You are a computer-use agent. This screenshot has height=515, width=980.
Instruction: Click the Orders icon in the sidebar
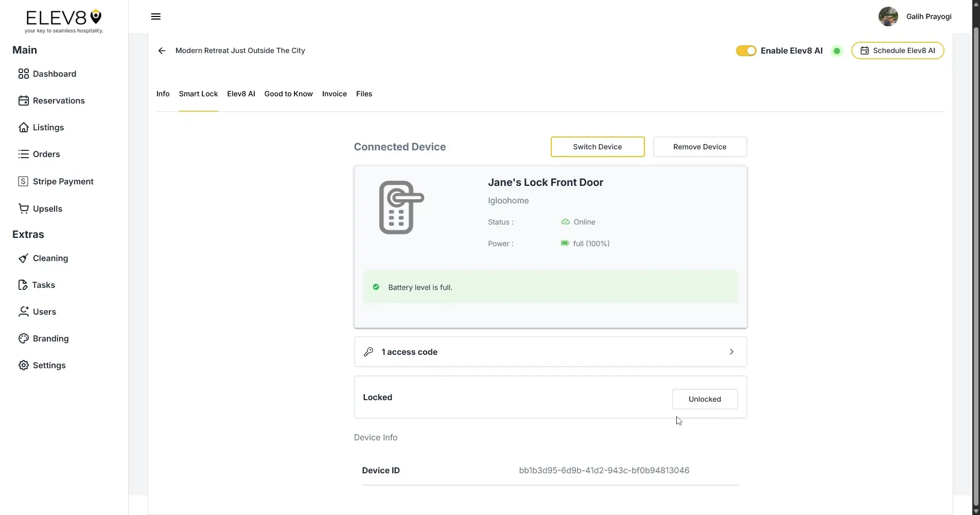click(24, 154)
